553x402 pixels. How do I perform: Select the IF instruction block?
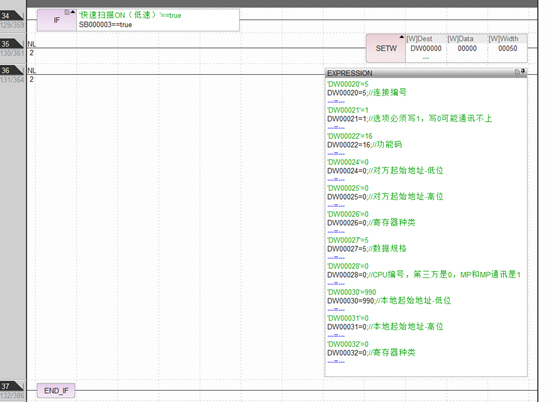[57, 20]
